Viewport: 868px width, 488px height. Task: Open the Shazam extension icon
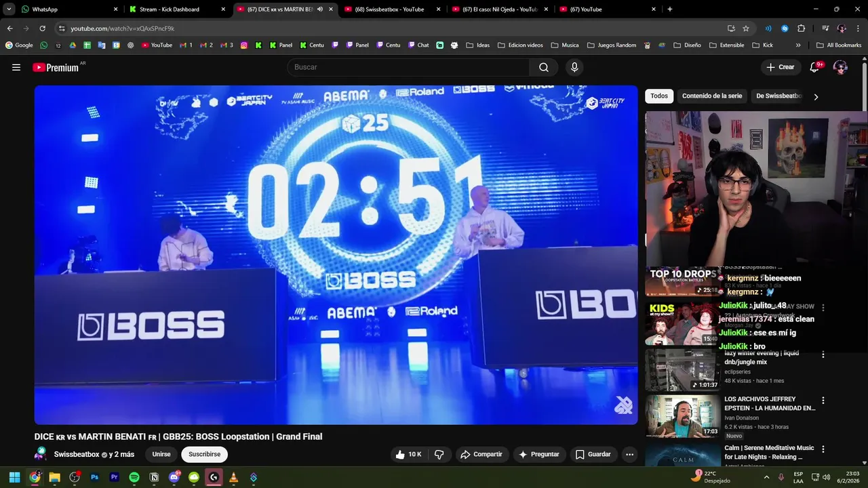click(785, 28)
